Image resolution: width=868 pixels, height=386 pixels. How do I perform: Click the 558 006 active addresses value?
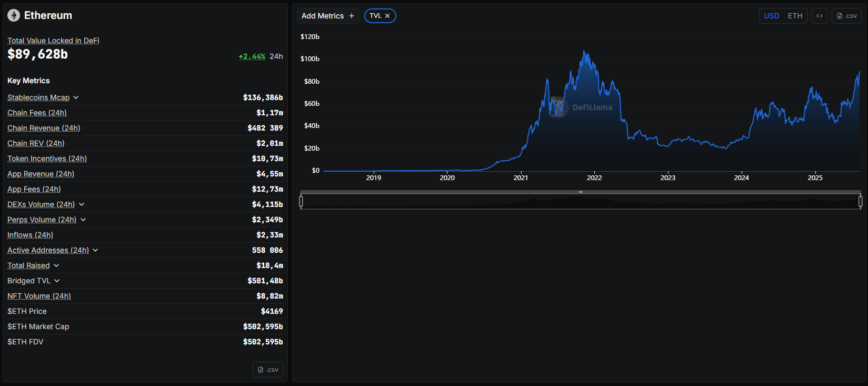[267, 250]
